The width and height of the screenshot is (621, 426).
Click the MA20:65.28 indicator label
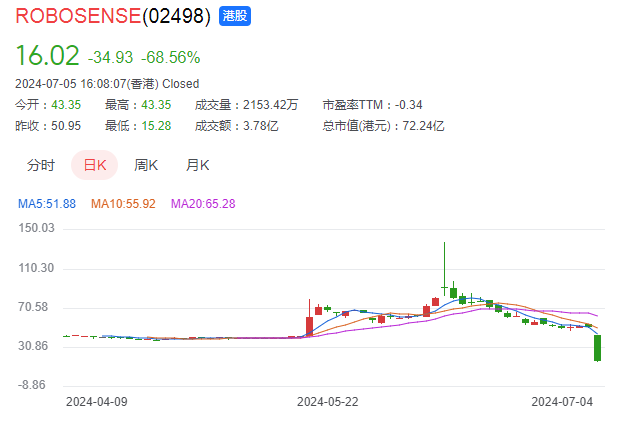pyautogui.click(x=203, y=204)
